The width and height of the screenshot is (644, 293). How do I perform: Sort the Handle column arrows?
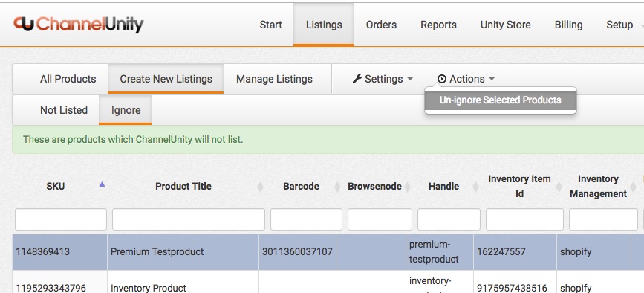click(x=475, y=187)
